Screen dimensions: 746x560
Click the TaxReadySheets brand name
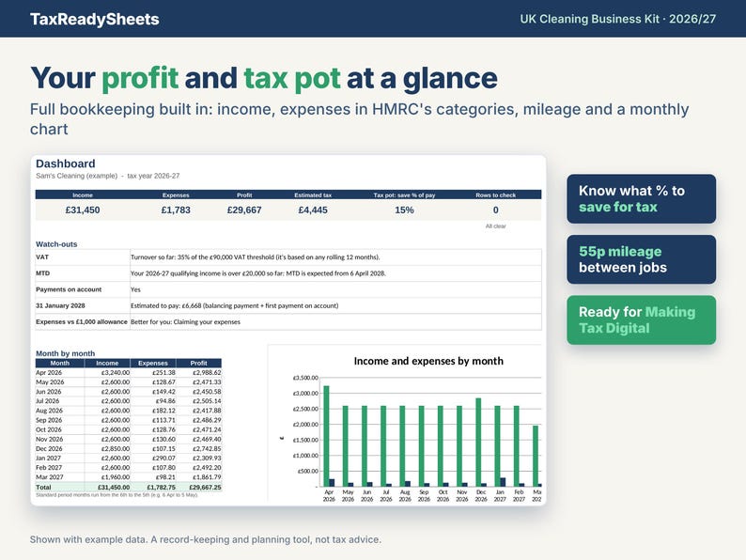94,19
